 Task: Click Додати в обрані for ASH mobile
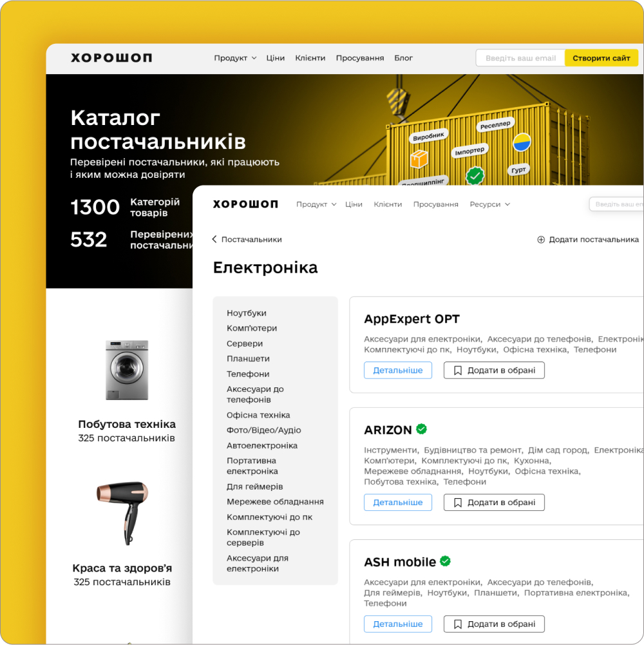coord(494,624)
